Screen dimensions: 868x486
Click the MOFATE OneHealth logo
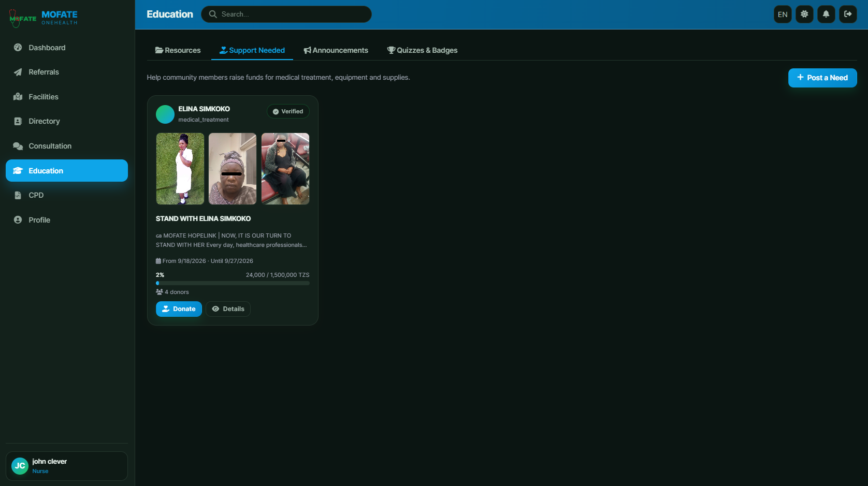point(44,18)
